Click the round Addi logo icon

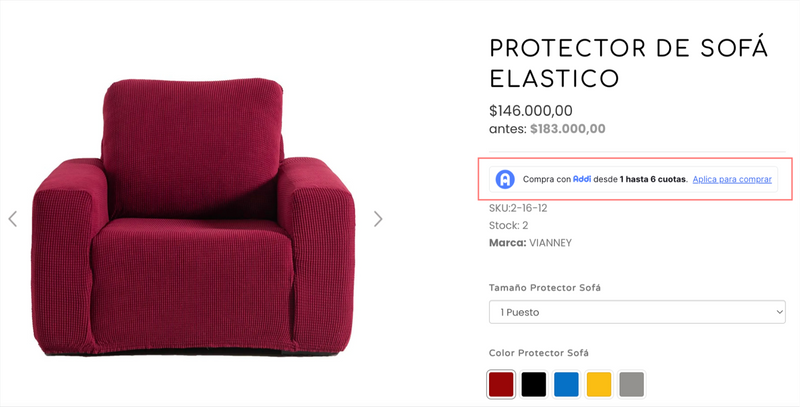pyautogui.click(x=506, y=179)
